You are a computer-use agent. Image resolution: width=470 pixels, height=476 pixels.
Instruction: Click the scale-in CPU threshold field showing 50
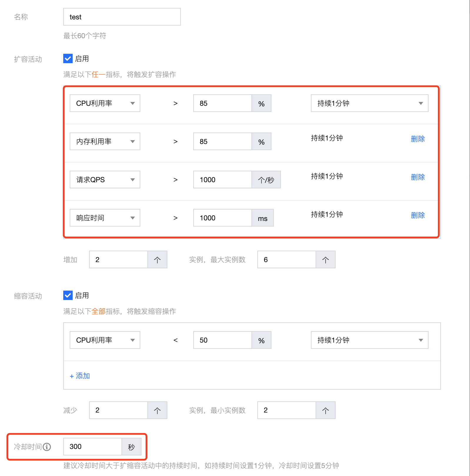[223, 340]
